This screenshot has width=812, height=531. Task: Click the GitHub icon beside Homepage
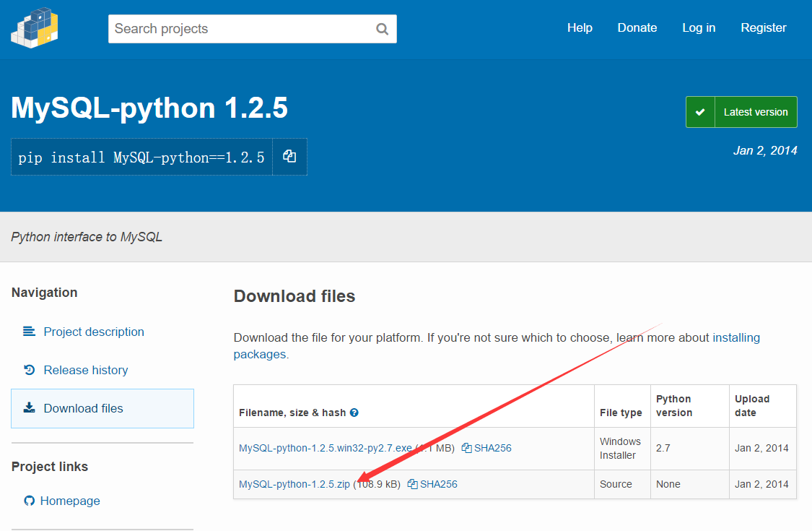click(x=29, y=501)
